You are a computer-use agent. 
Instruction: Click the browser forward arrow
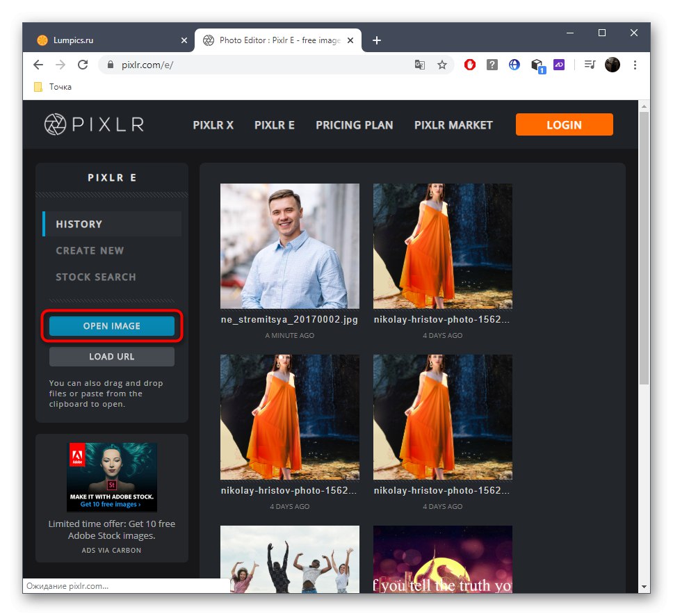click(60, 65)
